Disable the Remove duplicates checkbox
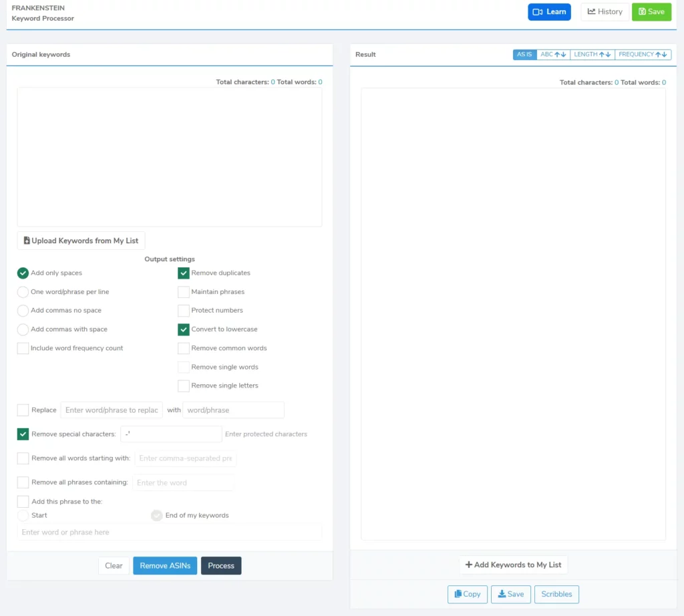The image size is (684, 616). pos(184,273)
